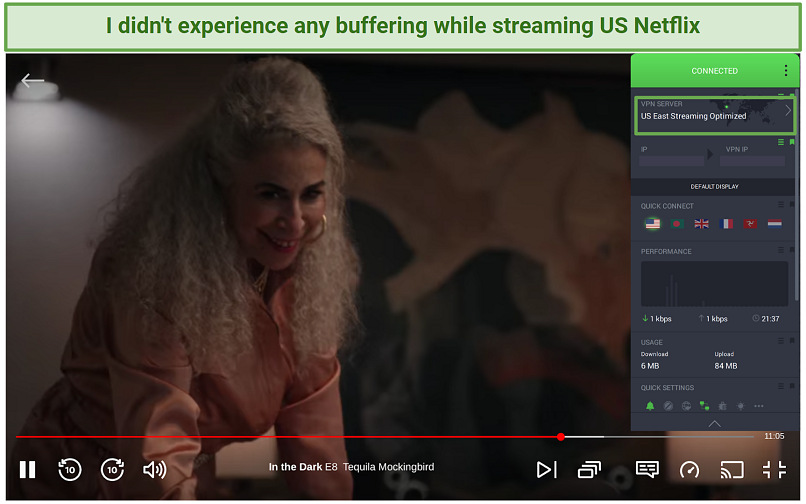Click the green CONNECTED button
This screenshot has height=504, width=806.
click(x=715, y=70)
